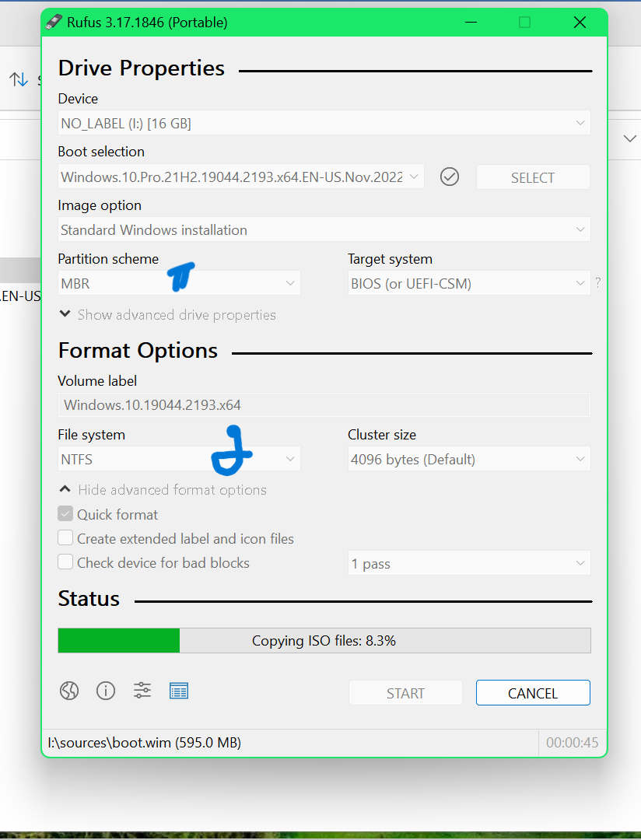Open the About info icon
This screenshot has width=641, height=840.
tap(106, 691)
